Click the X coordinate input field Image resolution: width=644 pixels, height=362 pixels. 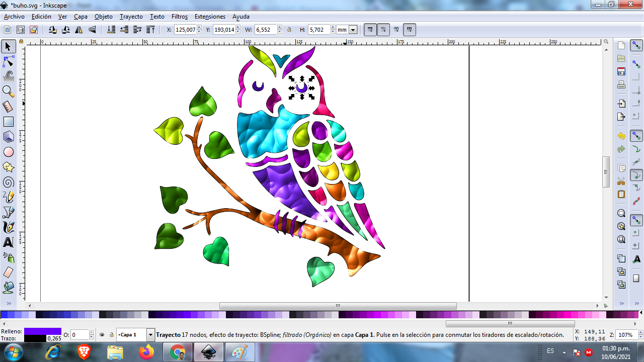click(x=185, y=30)
